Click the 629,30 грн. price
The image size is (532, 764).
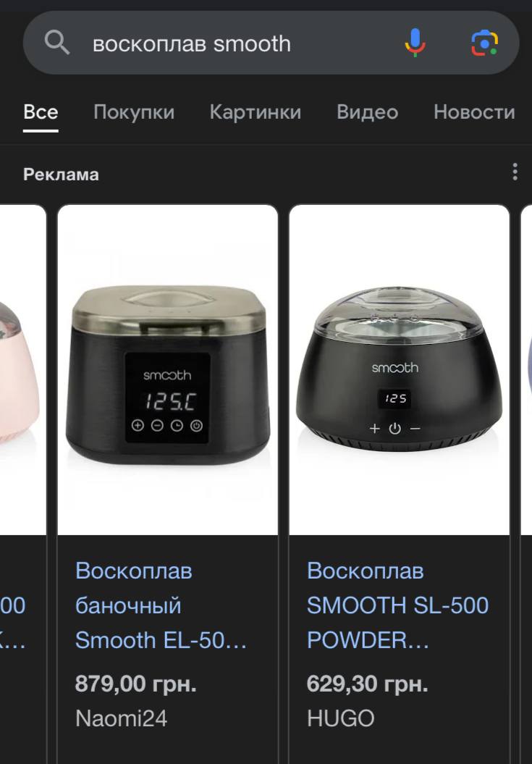[368, 684]
